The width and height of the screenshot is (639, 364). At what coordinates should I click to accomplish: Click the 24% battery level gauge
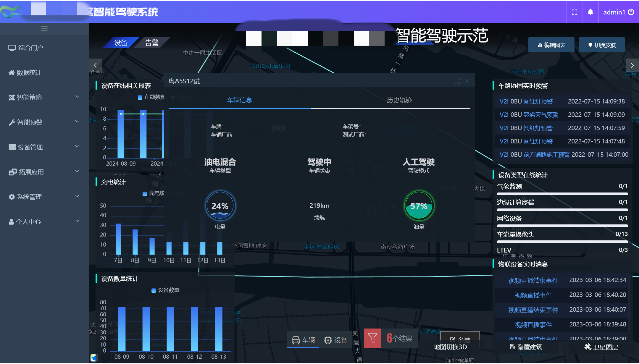[220, 206]
